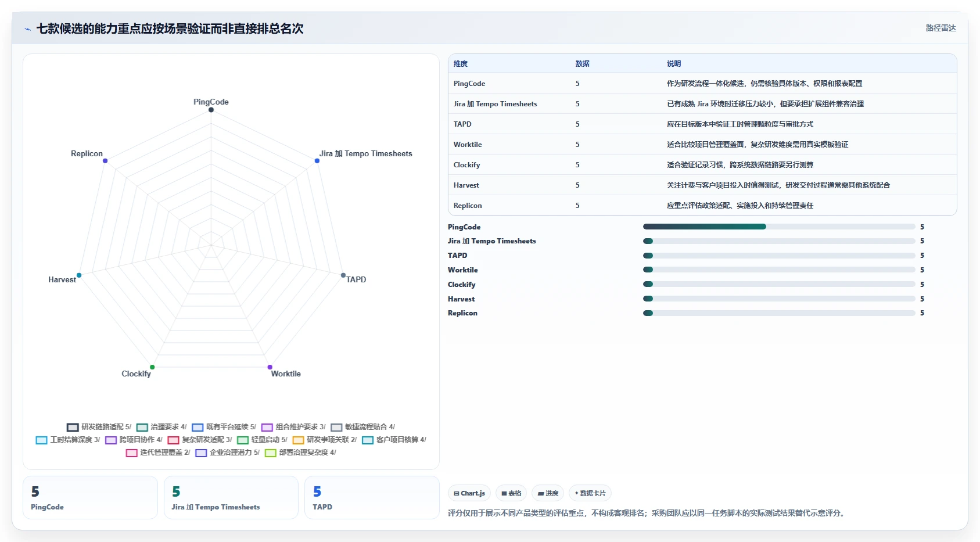
Task: Open the Jira 加 Tempo Timesheets score card
Action: (x=231, y=498)
